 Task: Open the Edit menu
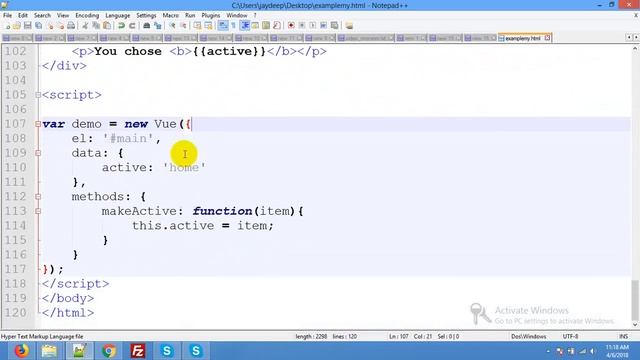coord(23,15)
